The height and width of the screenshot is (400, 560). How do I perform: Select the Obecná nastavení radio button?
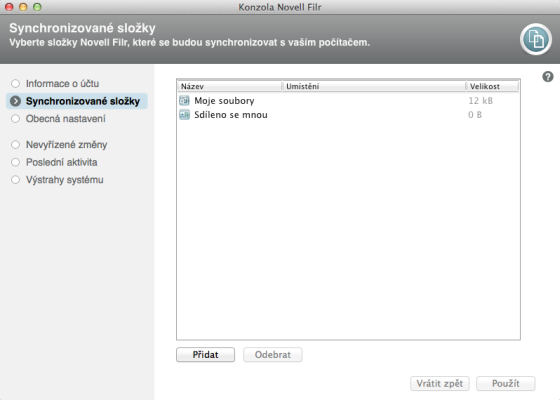pyautogui.click(x=15, y=119)
